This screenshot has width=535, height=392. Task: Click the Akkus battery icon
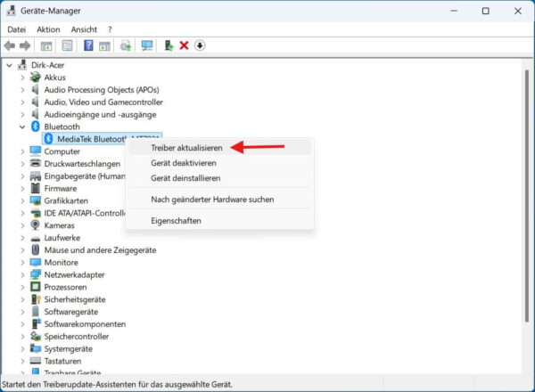pos(35,78)
